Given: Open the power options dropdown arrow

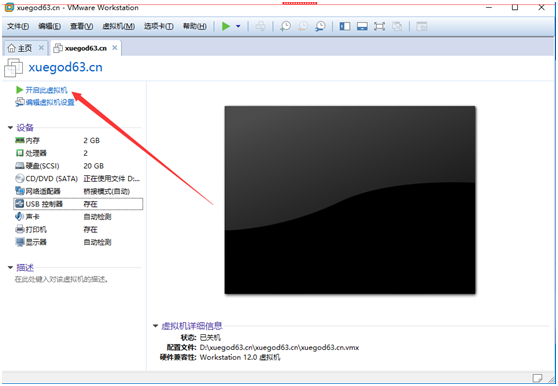Looking at the screenshot, I should point(238,26).
